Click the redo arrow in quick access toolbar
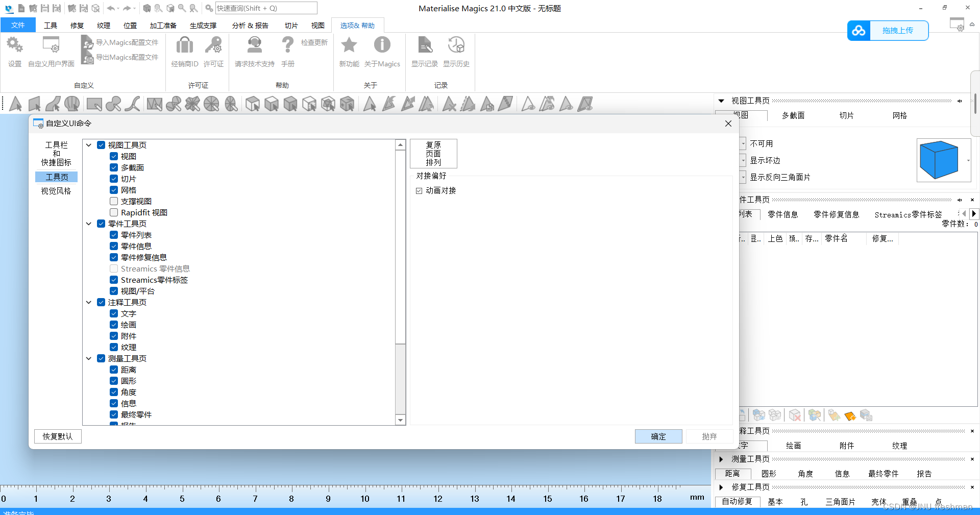This screenshot has height=515, width=980. 127,8
